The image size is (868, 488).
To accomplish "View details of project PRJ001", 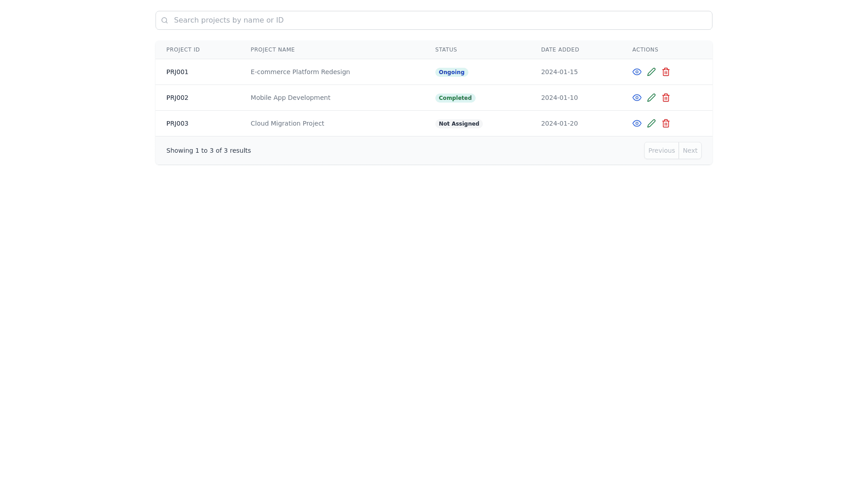I will pos(637,72).
